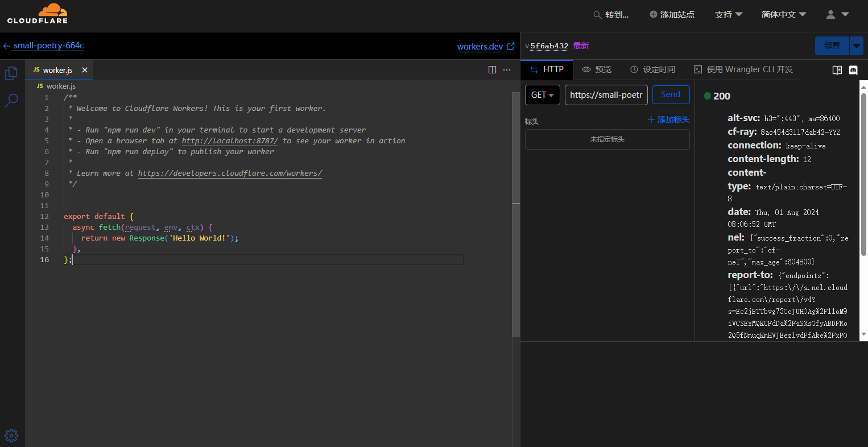Click the connection: keep-alive header

point(776,146)
